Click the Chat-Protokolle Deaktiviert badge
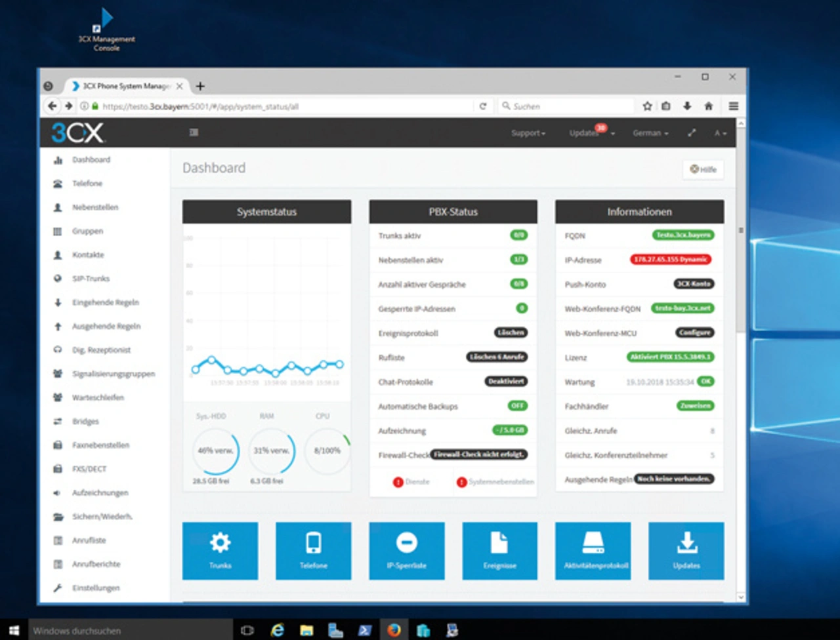This screenshot has height=640, width=840. pos(506,382)
